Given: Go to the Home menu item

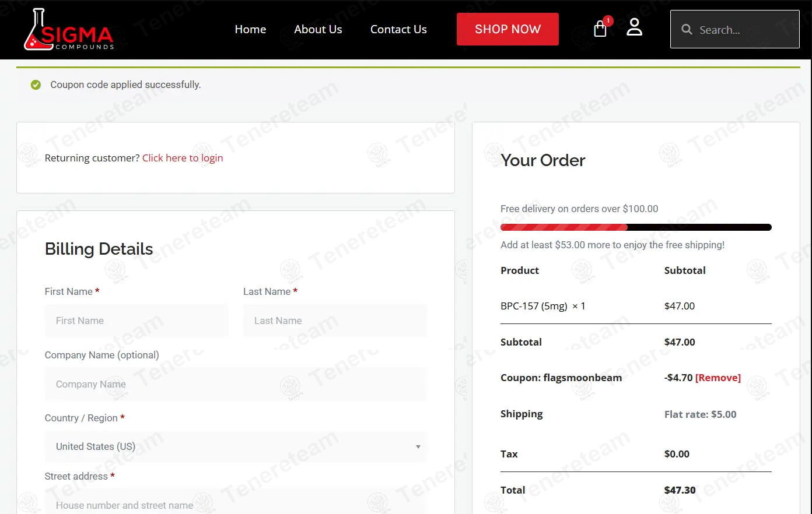Looking at the screenshot, I should click(x=250, y=29).
